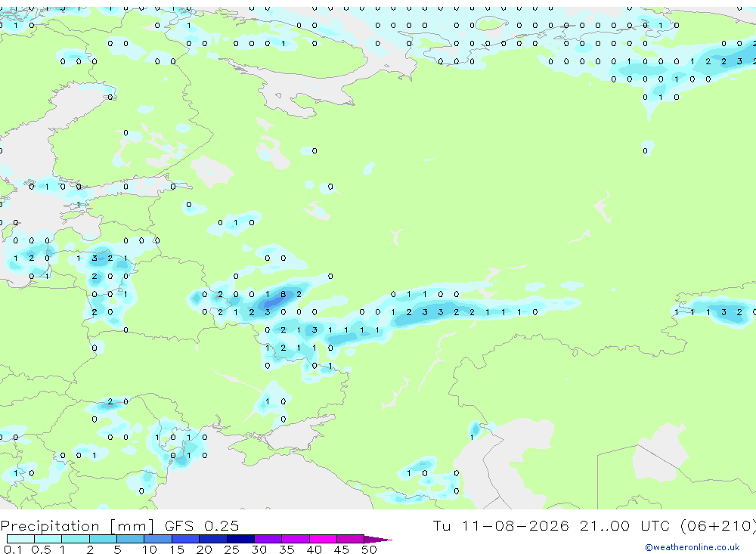This screenshot has width=756, height=554.
Task: Click the 0.1–0.5 mm legend color swatch
Action: coord(20,539)
